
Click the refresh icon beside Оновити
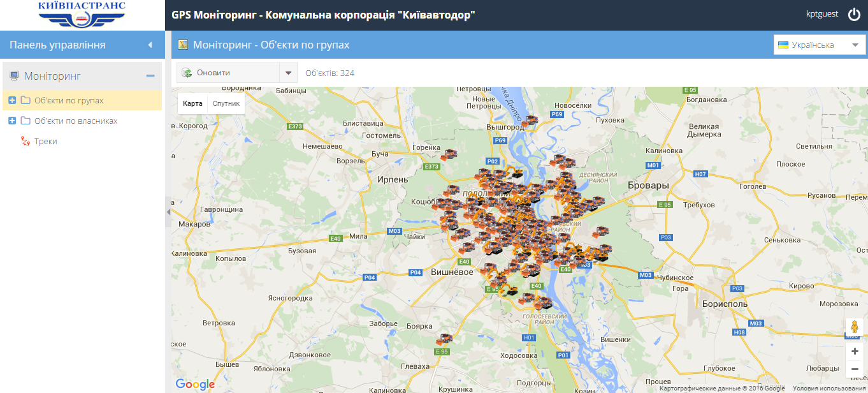pos(187,73)
